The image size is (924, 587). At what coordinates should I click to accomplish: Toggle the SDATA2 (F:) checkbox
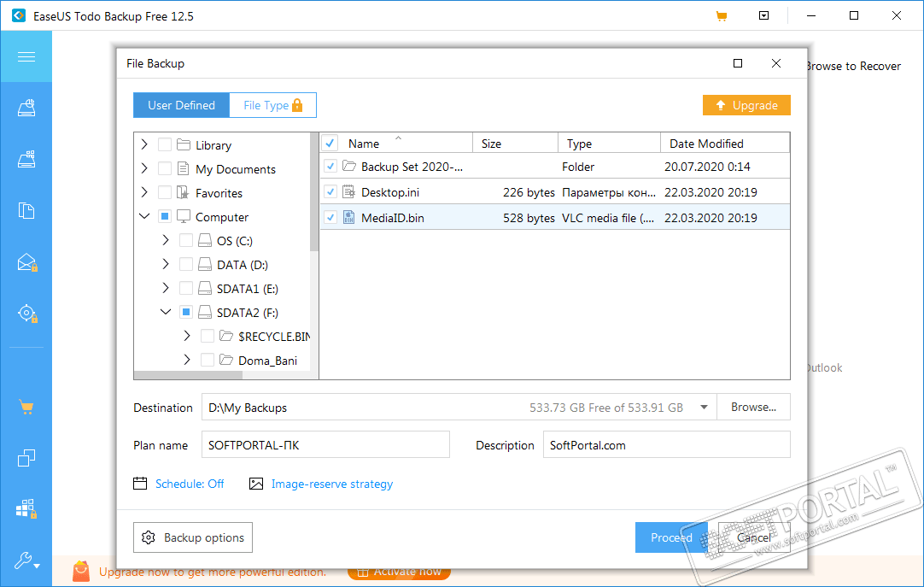[186, 313]
